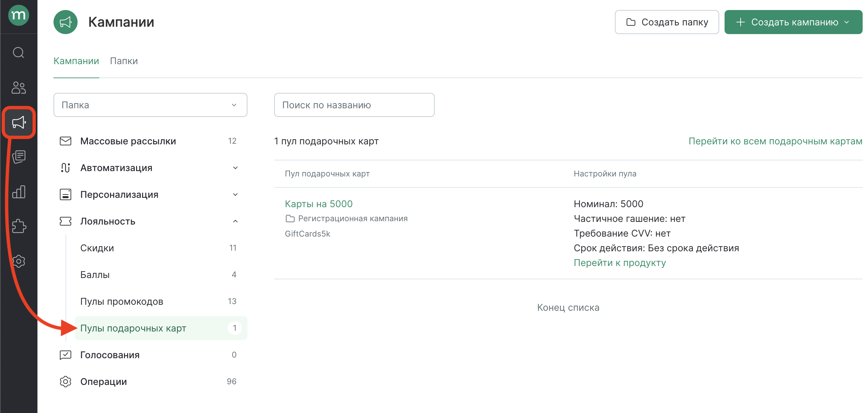The image size is (868, 413).
Task: Open the integrations puzzle piece icon
Action: click(x=18, y=226)
